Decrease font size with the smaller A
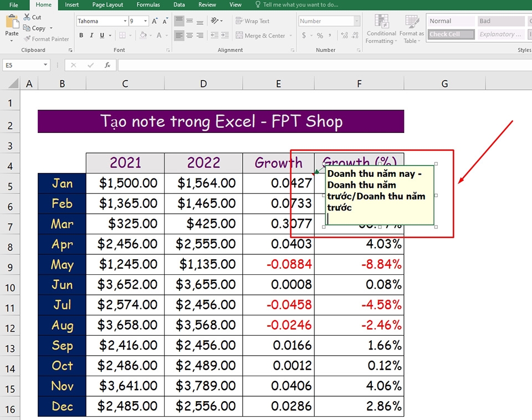 coord(165,21)
